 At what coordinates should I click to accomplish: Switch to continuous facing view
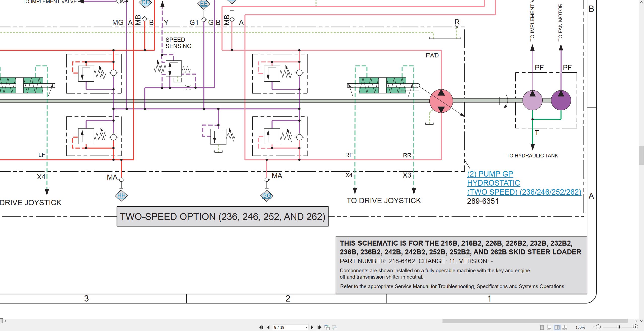(565, 327)
